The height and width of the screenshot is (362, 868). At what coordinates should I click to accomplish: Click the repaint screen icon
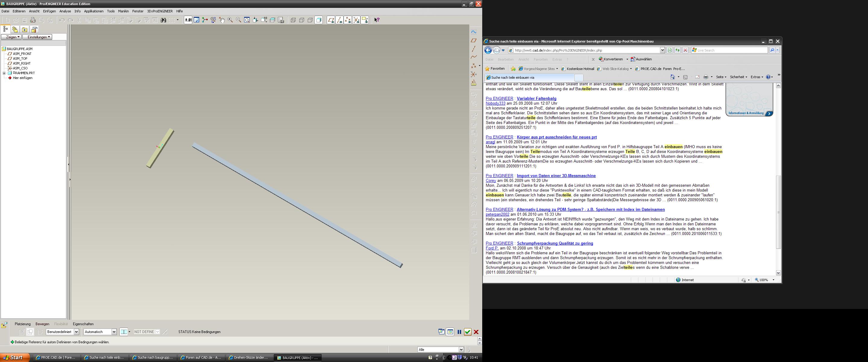click(x=197, y=20)
